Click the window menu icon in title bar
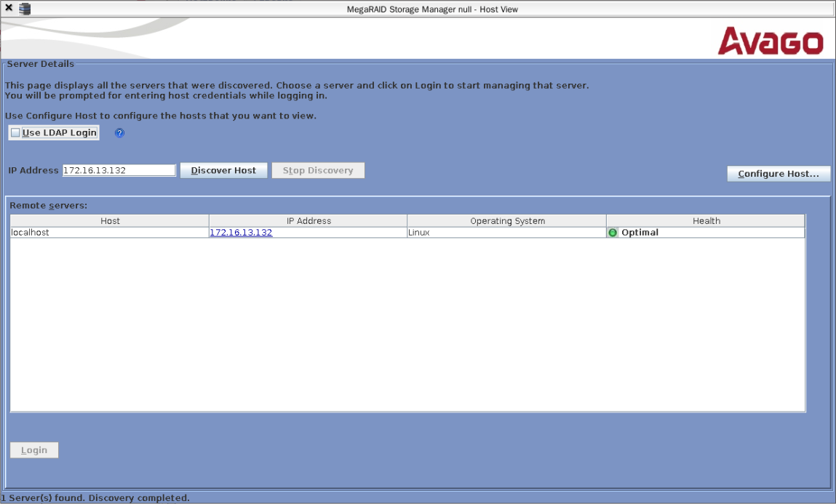 tap(25, 9)
